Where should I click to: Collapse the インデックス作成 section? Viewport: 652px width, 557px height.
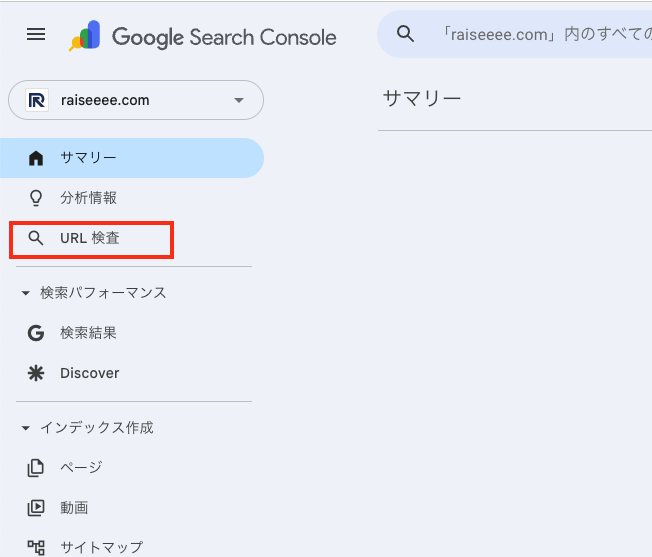pos(25,428)
